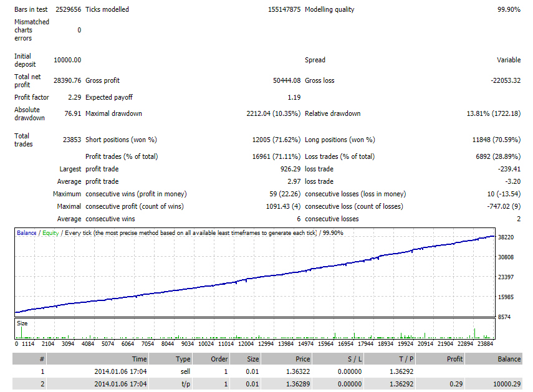Select the balance cell 10000.29

pos(507,384)
